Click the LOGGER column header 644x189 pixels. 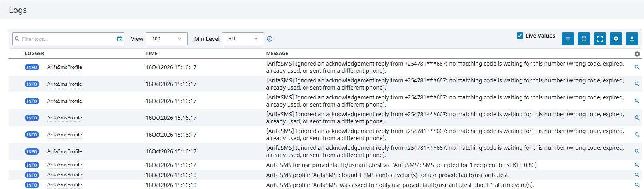pos(34,54)
